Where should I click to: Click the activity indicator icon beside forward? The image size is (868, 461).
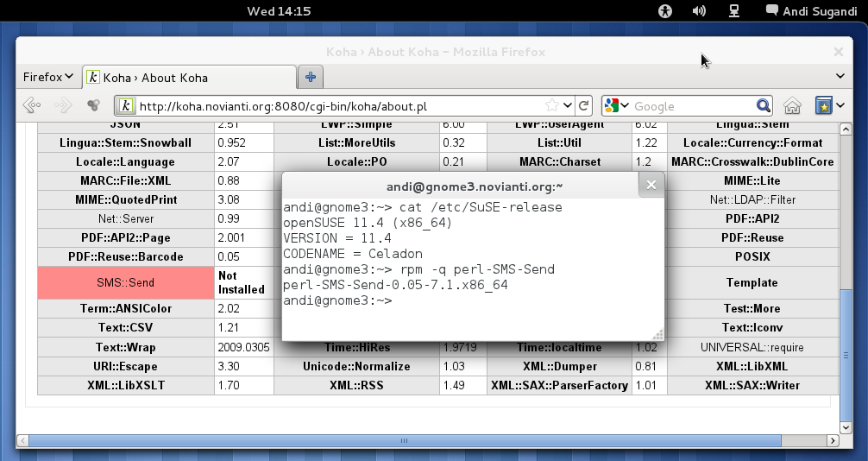tap(93, 105)
